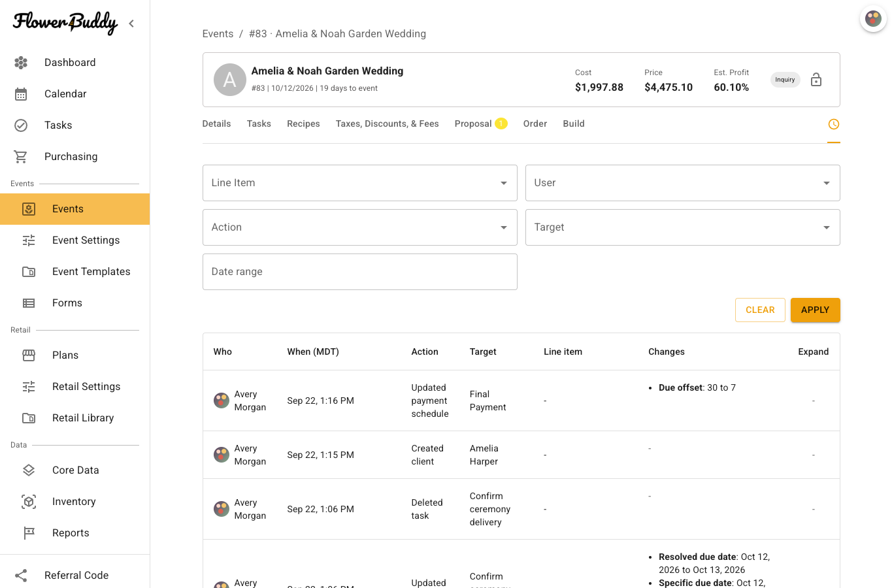
Task: Click the Tasks checkmark icon
Action: [21, 125]
